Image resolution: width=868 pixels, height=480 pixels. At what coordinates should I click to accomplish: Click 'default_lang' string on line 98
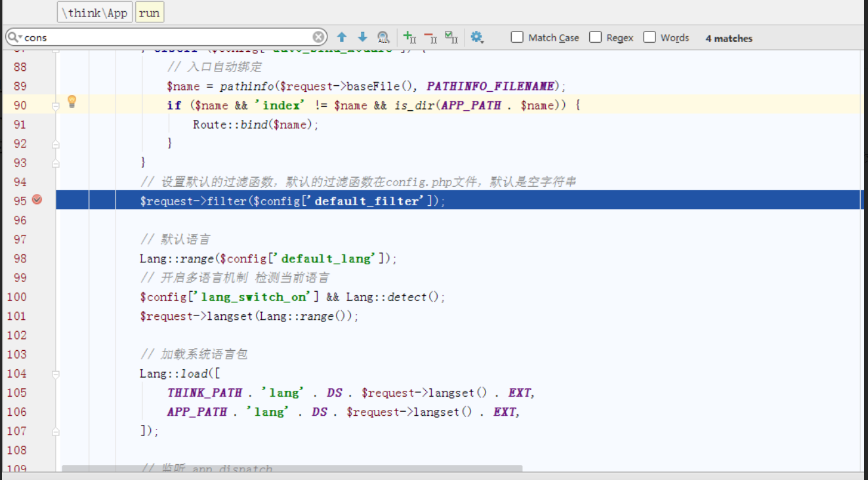click(x=327, y=259)
